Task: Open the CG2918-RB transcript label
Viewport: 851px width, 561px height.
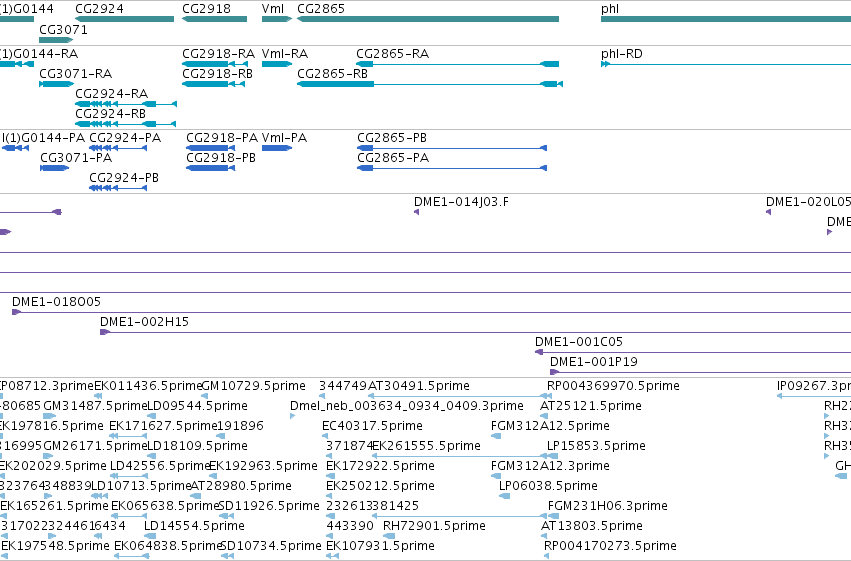Action: pyautogui.click(x=217, y=74)
